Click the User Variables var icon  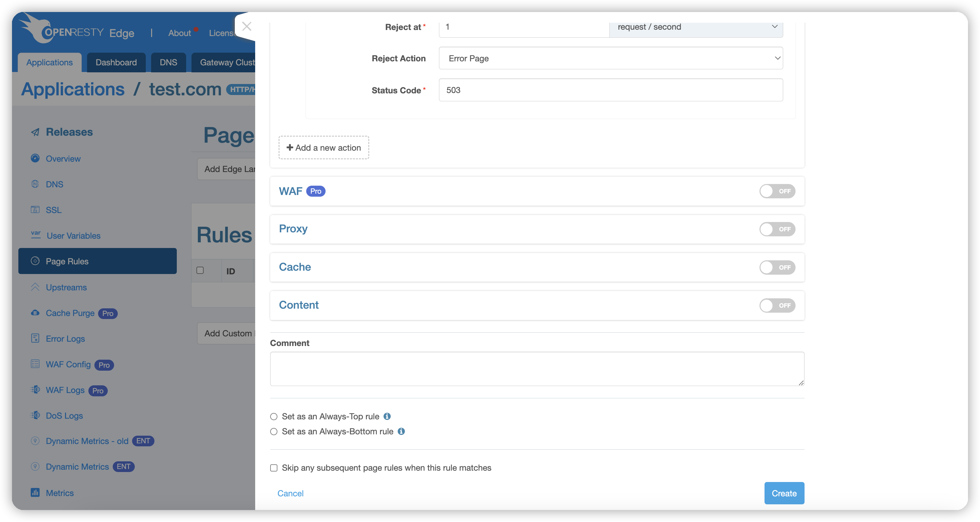36,235
